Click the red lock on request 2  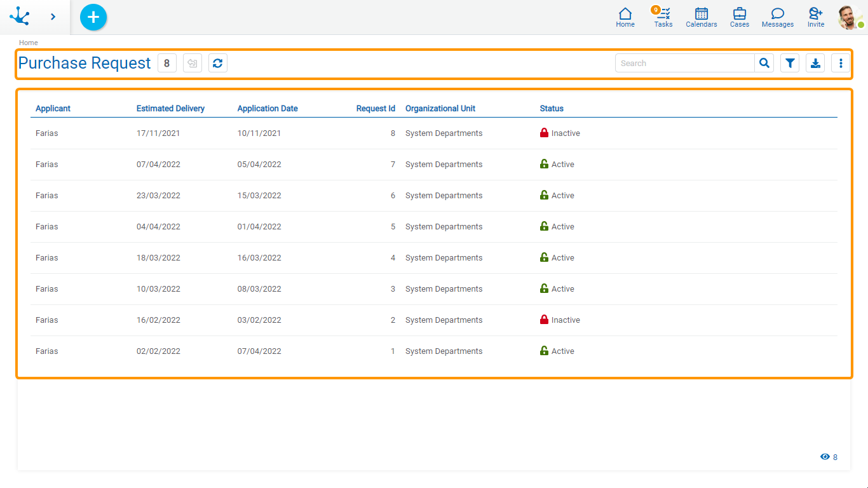tap(544, 320)
